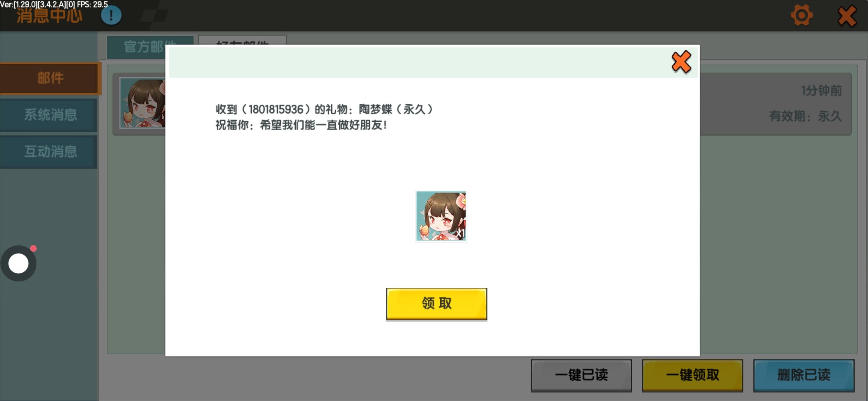Open 系统消息 in the left sidebar
This screenshot has width=868, height=401.
click(50, 115)
